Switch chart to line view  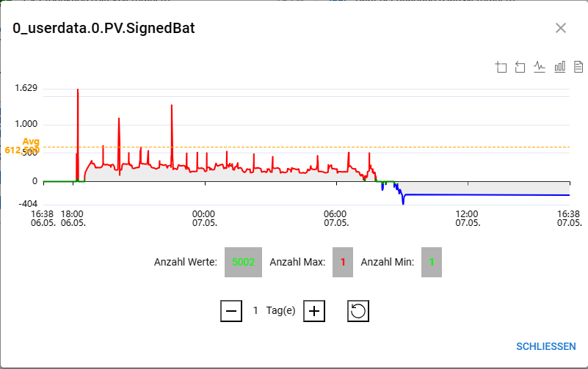[x=540, y=67]
